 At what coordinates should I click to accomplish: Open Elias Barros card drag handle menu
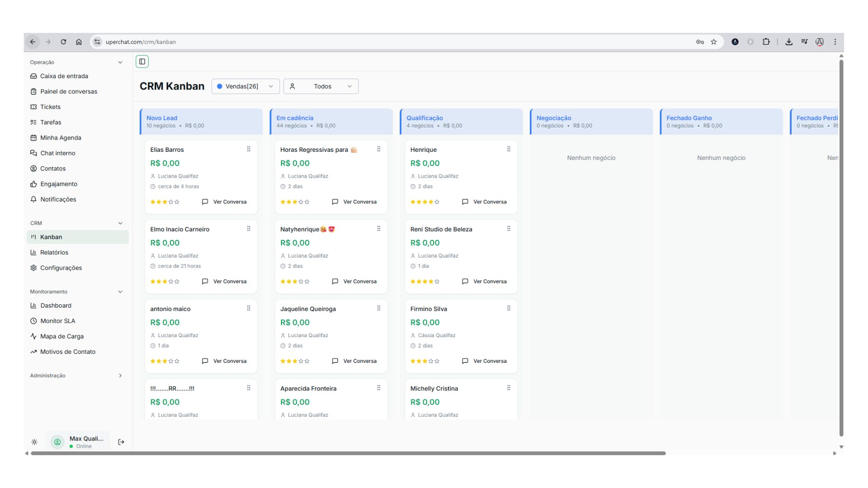point(249,149)
